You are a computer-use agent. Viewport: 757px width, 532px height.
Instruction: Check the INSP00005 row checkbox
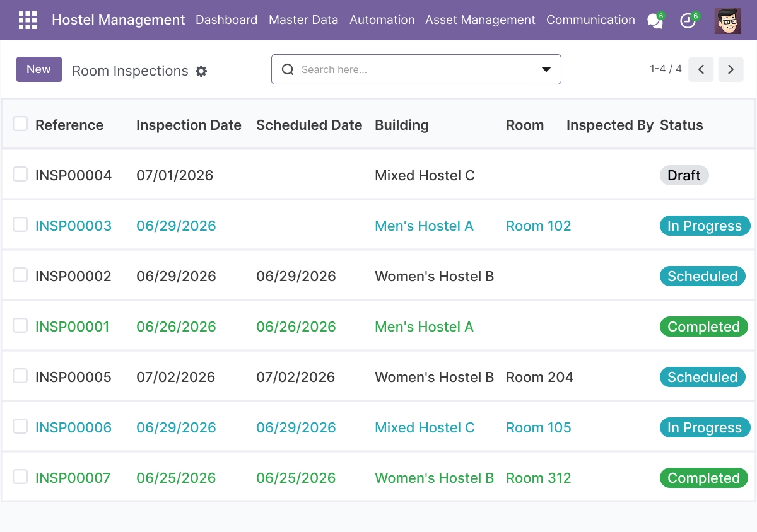pyautogui.click(x=20, y=376)
